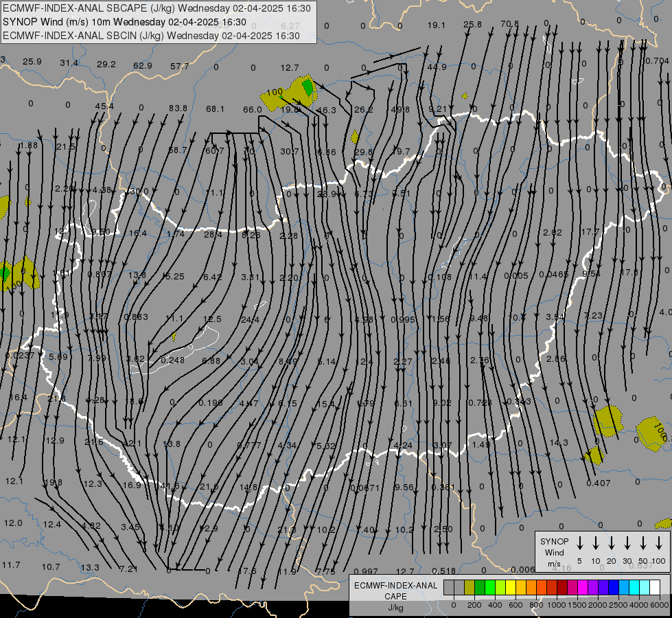The width and height of the screenshot is (672, 618).
Task: Click the CAPE value 57.7 on the map
Action: tap(180, 66)
